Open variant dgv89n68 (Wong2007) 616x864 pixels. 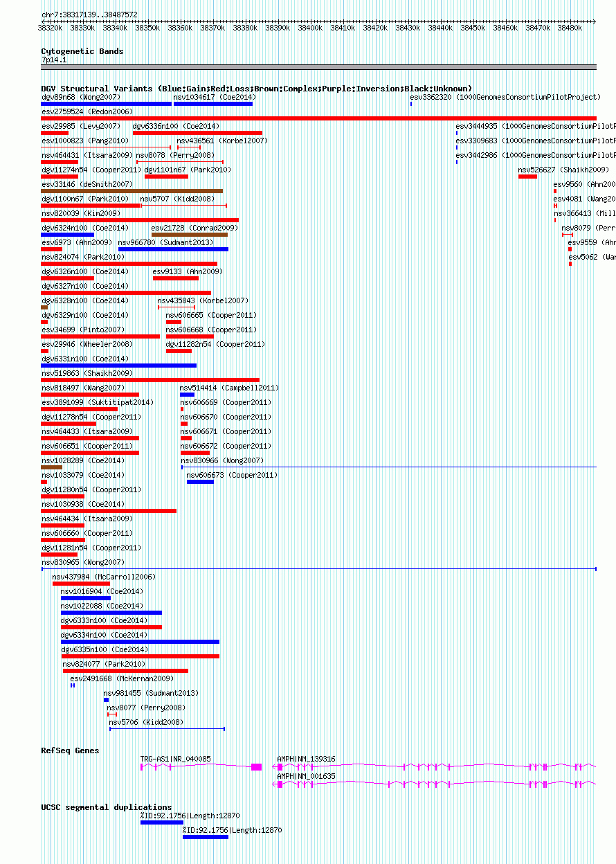pyautogui.click(x=80, y=98)
